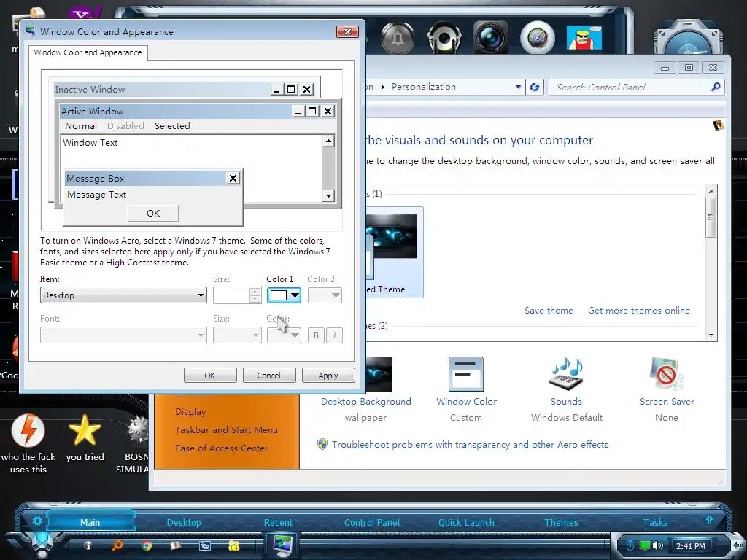Switch to the Themes tab in the dock
The image size is (747, 560).
tap(561, 522)
